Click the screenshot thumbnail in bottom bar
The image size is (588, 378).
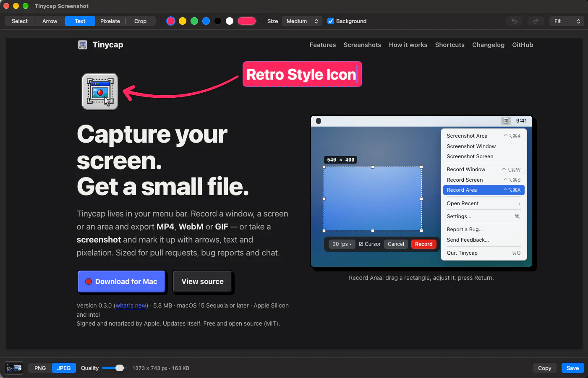pyautogui.click(x=14, y=368)
